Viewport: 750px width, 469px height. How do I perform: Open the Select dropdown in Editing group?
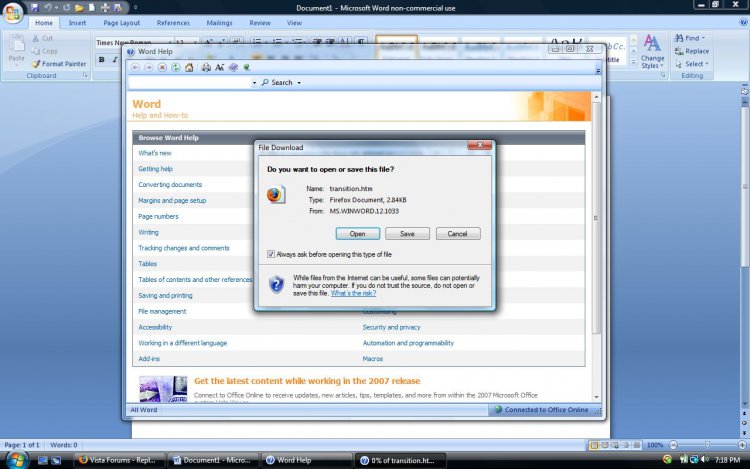coord(692,64)
